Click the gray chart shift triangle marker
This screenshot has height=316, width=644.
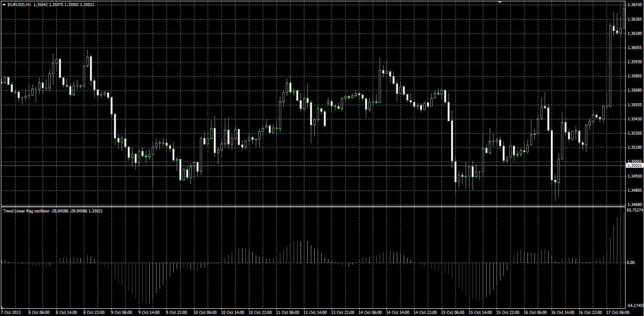click(x=500, y=2)
